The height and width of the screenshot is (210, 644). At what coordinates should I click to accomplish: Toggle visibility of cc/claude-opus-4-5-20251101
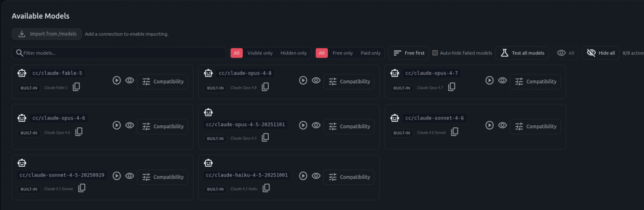coord(316,125)
